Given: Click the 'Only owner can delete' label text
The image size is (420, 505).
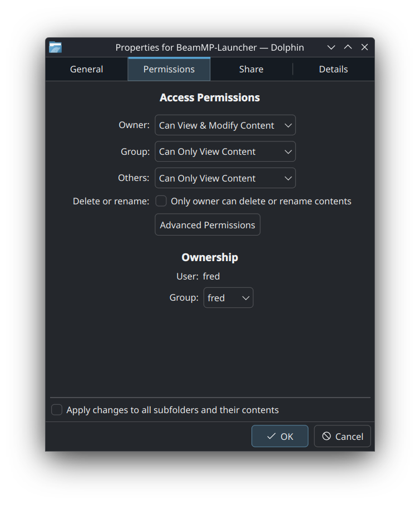Looking at the screenshot, I should pos(261,201).
